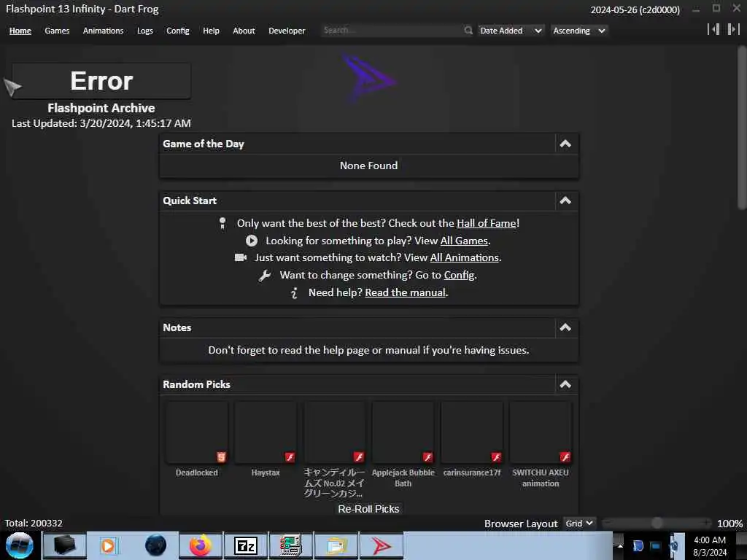Open the Developer tab

(287, 31)
